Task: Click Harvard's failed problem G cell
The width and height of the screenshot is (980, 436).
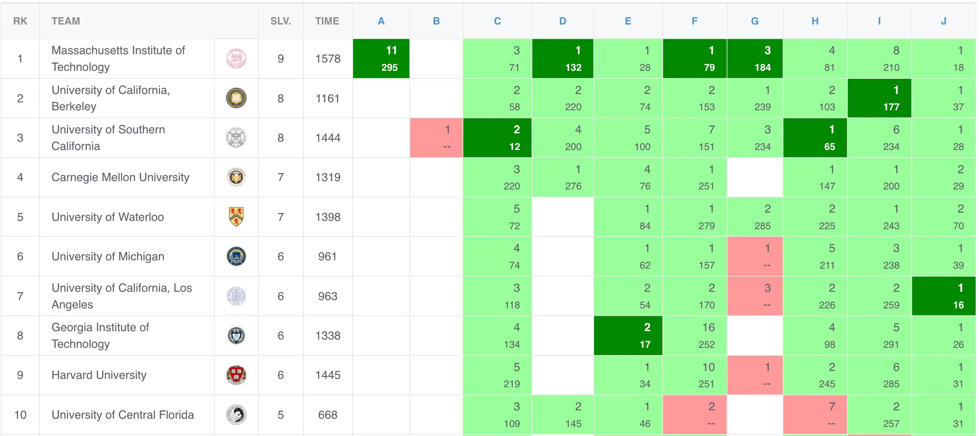Action: pos(755,375)
